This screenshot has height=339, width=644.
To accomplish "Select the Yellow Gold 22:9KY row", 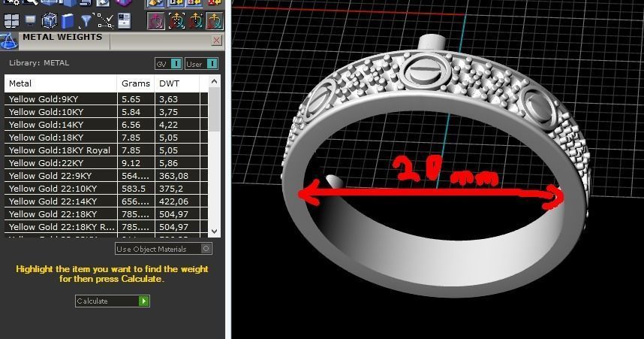I will point(106,176).
